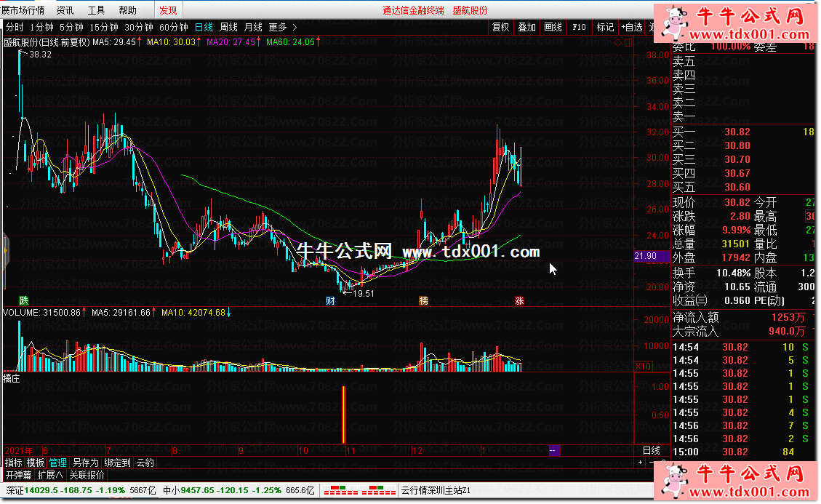The image size is (821, 504).
Task: Open the 资讯 menu
Action: [x=65, y=10]
